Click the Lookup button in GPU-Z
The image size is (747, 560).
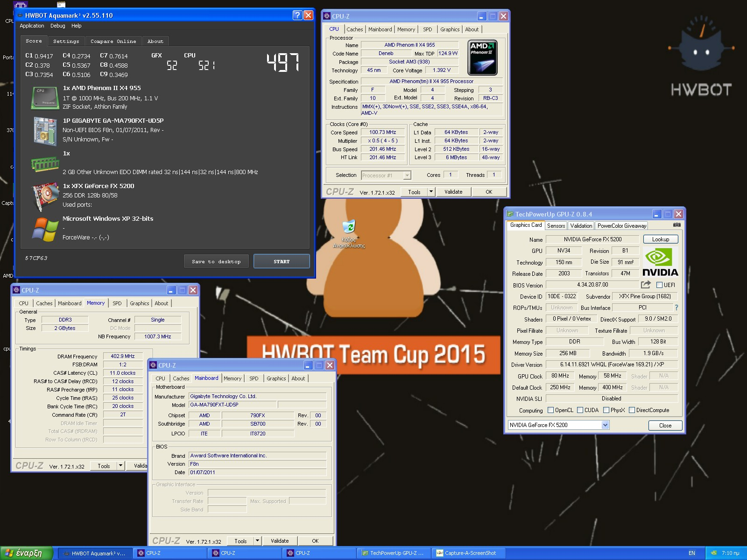(661, 239)
